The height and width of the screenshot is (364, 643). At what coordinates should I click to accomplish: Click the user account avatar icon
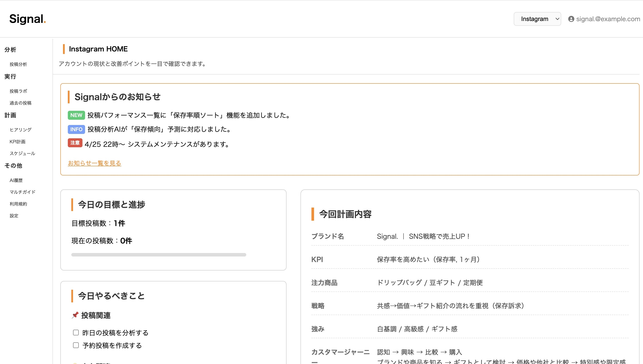click(571, 19)
